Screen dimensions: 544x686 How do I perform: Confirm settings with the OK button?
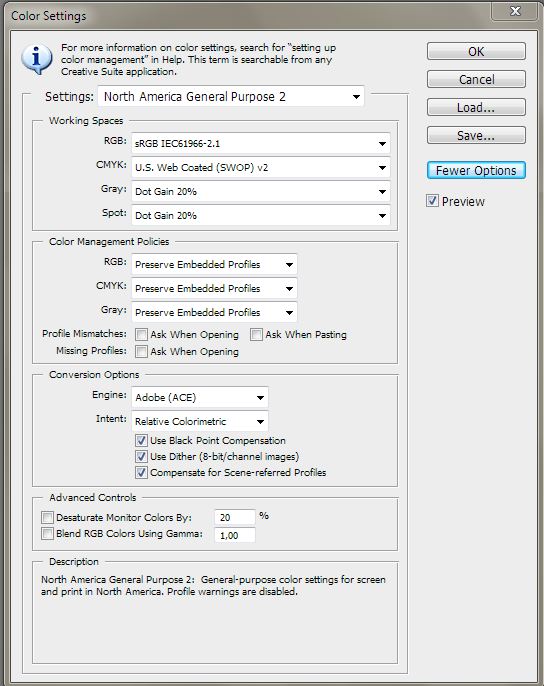click(476, 51)
